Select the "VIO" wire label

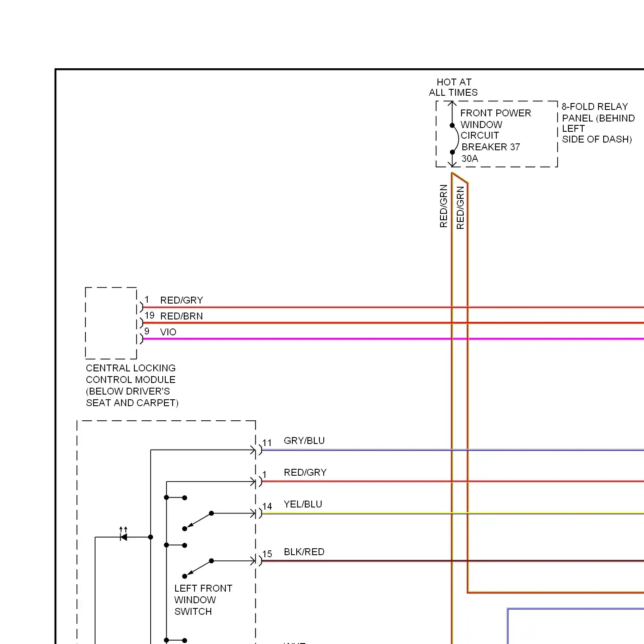[x=168, y=332]
